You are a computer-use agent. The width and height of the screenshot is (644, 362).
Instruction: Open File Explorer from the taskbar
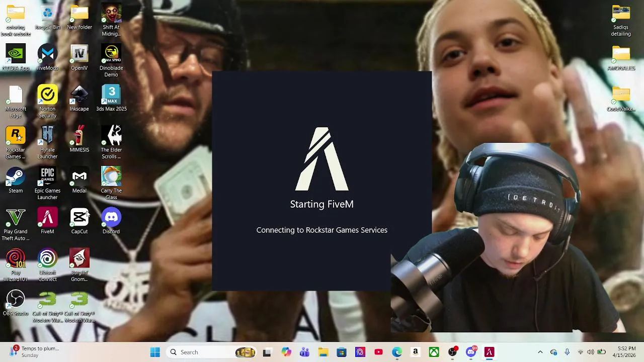[x=323, y=352]
